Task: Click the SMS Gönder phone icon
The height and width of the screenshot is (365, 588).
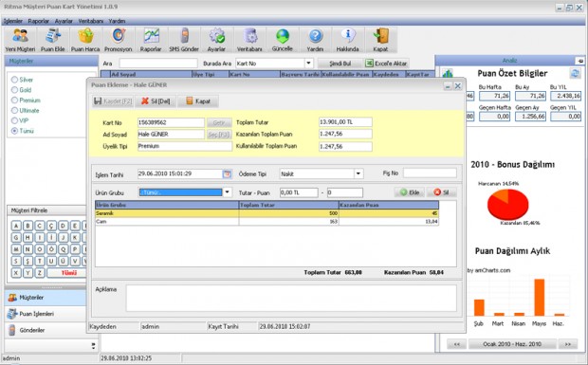Action: [x=184, y=40]
